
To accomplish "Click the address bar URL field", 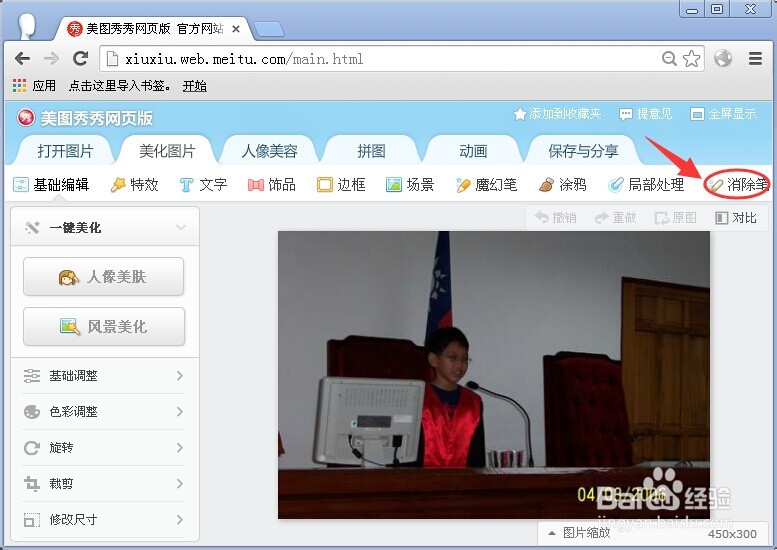I will 402,59.
